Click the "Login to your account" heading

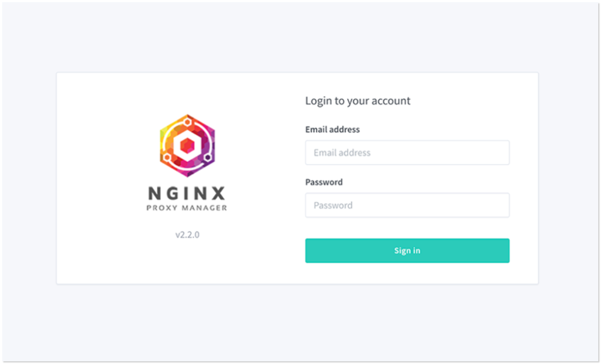pos(357,101)
